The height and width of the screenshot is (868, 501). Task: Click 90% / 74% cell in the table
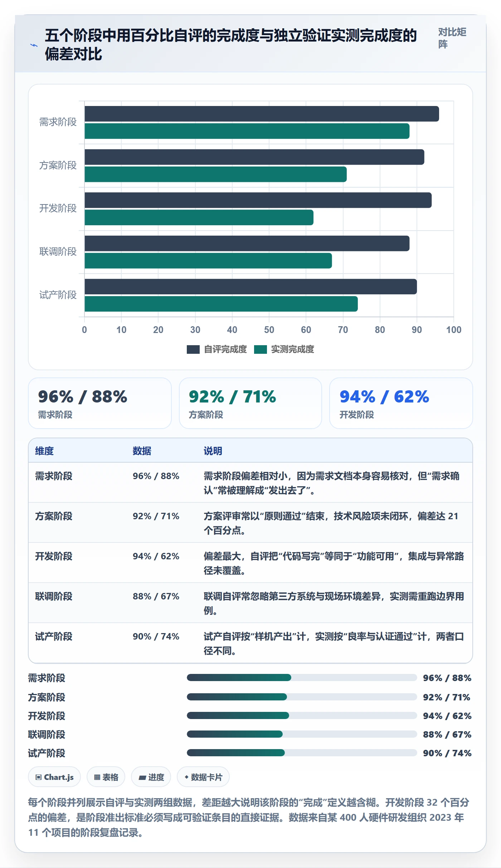[156, 636]
